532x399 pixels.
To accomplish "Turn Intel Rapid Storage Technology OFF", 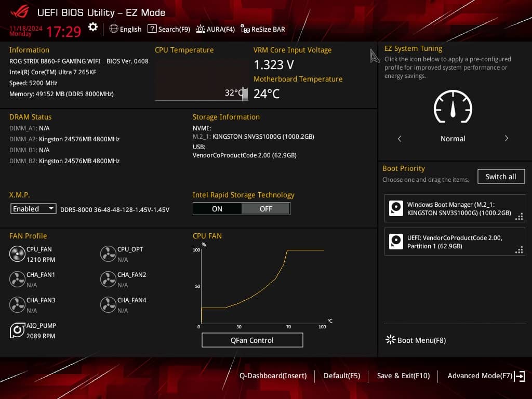I will (x=265, y=209).
